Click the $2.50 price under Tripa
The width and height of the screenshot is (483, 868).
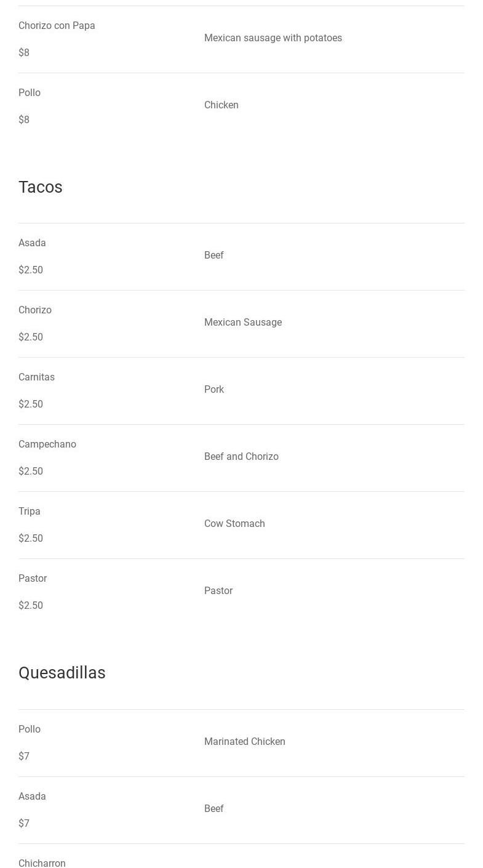31,539
